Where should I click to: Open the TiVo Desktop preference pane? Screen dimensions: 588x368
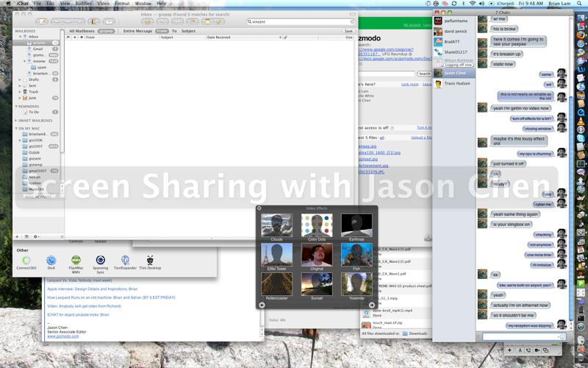click(x=150, y=263)
